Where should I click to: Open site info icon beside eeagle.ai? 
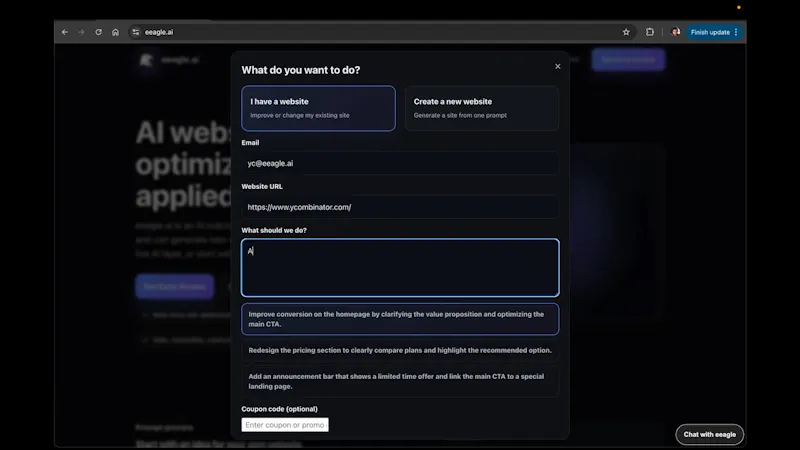tap(136, 32)
